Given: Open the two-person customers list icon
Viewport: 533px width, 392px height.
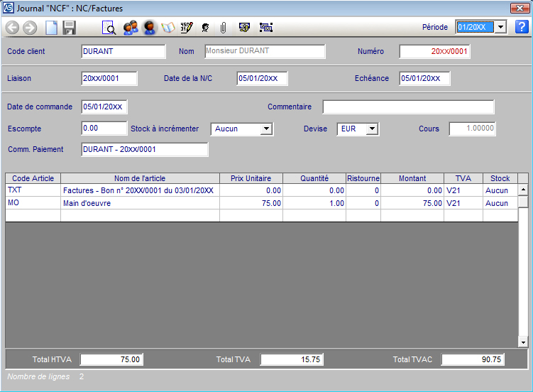Looking at the screenshot, I should [x=130, y=28].
